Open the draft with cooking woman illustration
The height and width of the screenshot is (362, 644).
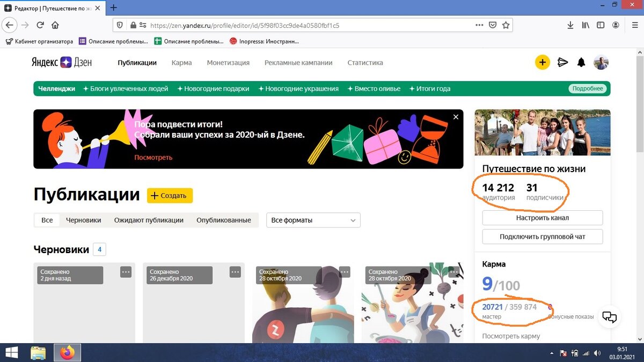tap(412, 303)
